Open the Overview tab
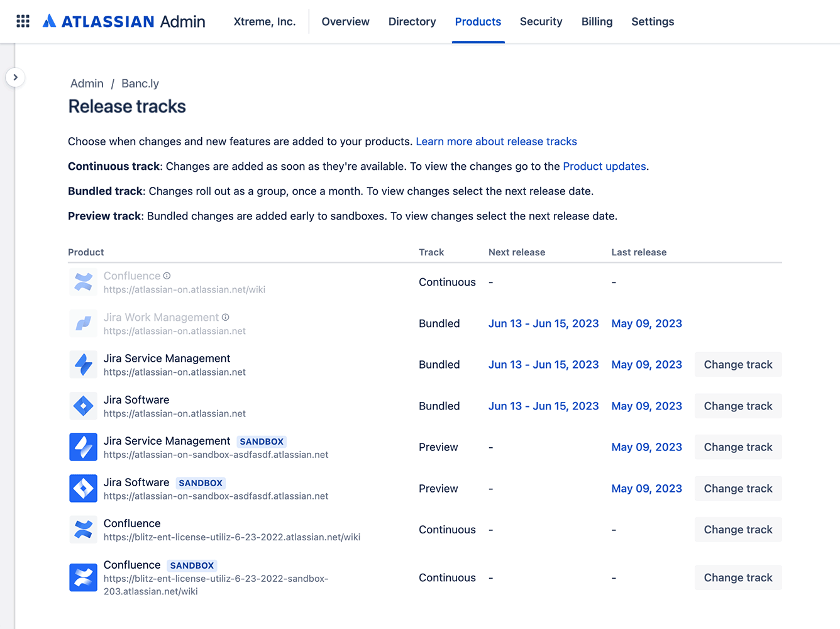 pos(345,21)
